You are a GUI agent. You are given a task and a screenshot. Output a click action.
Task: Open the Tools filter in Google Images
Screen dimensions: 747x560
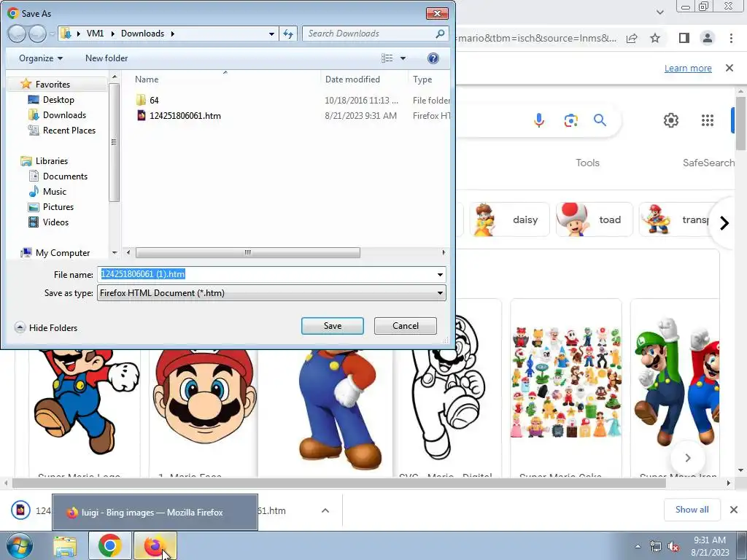pos(587,163)
